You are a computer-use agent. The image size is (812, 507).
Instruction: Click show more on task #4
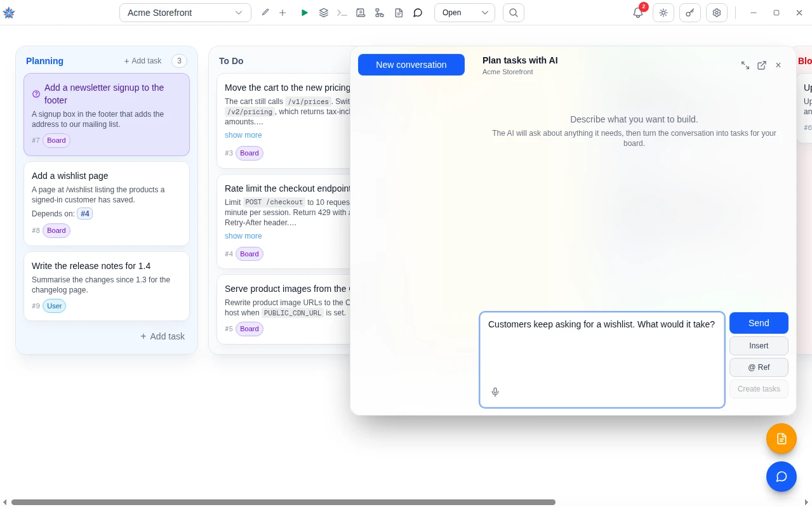click(x=243, y=236)
